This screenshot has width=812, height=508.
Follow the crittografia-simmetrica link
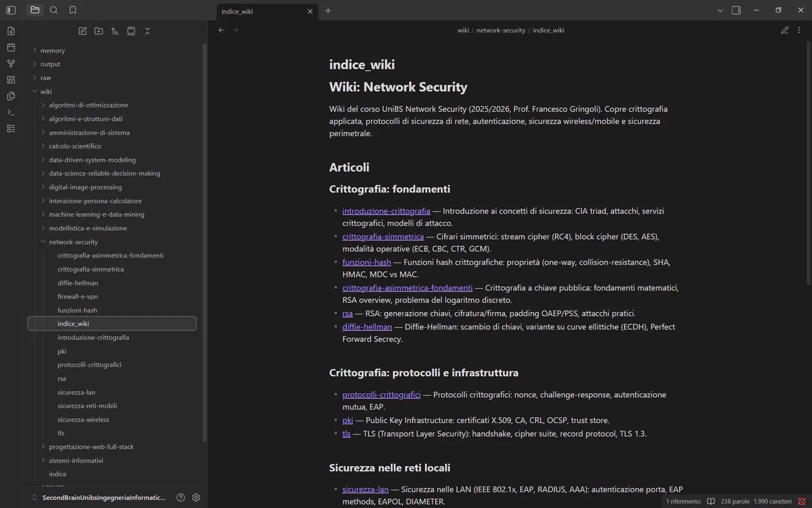coord(383,237)
